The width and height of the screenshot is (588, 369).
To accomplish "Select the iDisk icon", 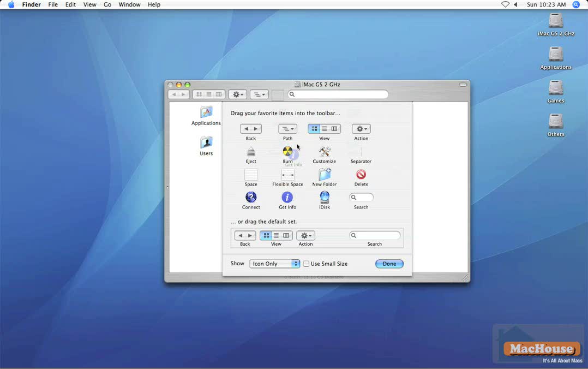I will coord(325,197).
